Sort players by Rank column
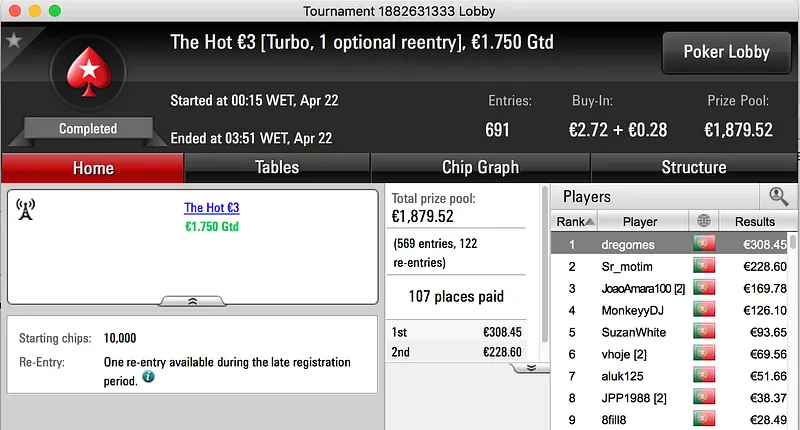The image size is (800, 430). coord(575,221)
